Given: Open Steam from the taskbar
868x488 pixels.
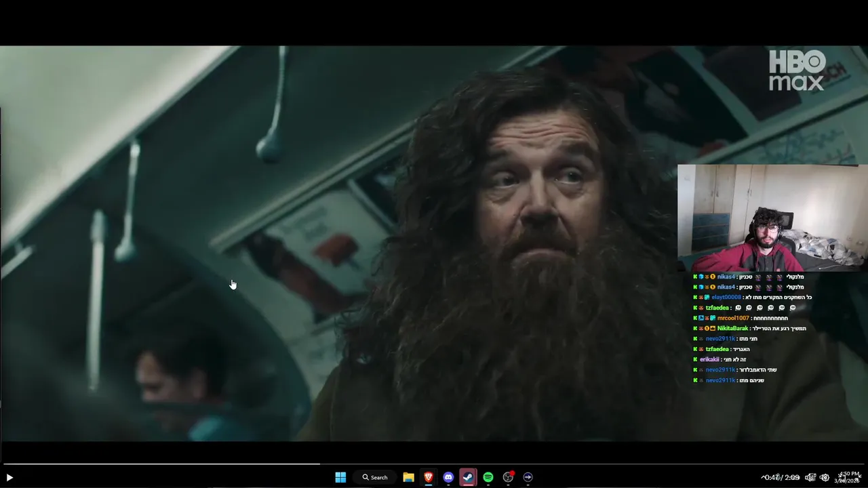Looking at the screenshot, I should (468, 477).
